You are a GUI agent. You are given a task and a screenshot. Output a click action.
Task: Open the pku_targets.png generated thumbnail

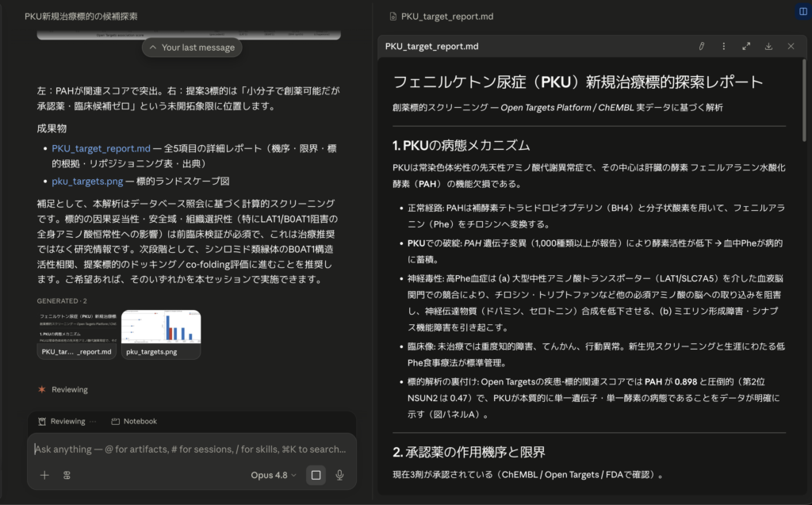coord(161,334)
